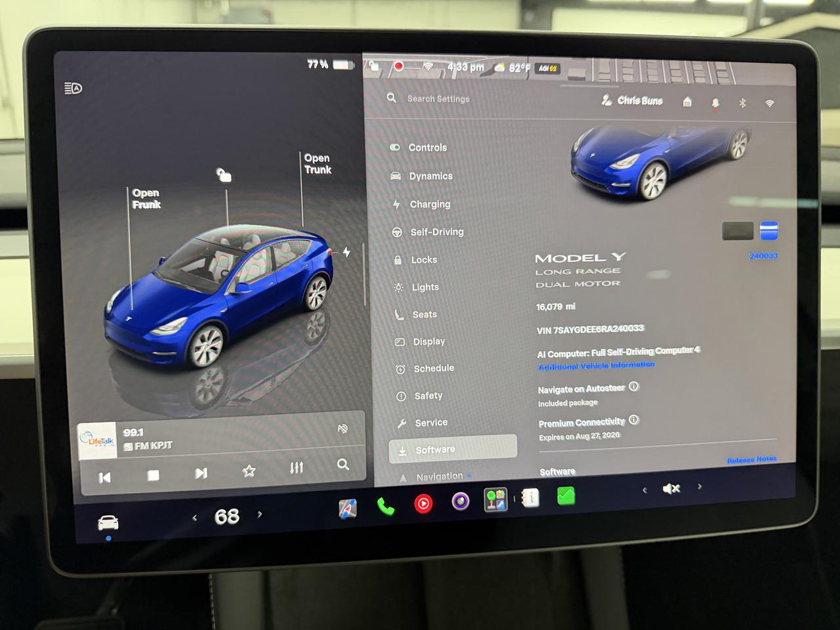Viewport: 840px width, 630px height.
Task: Unmute using the muted speaker icon
Action: click(671, 489)
